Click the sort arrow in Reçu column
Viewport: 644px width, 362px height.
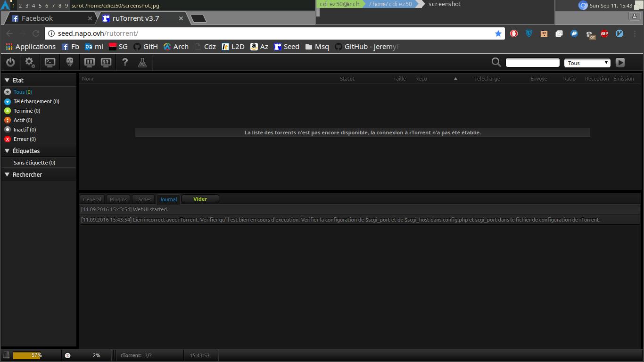coord(455,79)
